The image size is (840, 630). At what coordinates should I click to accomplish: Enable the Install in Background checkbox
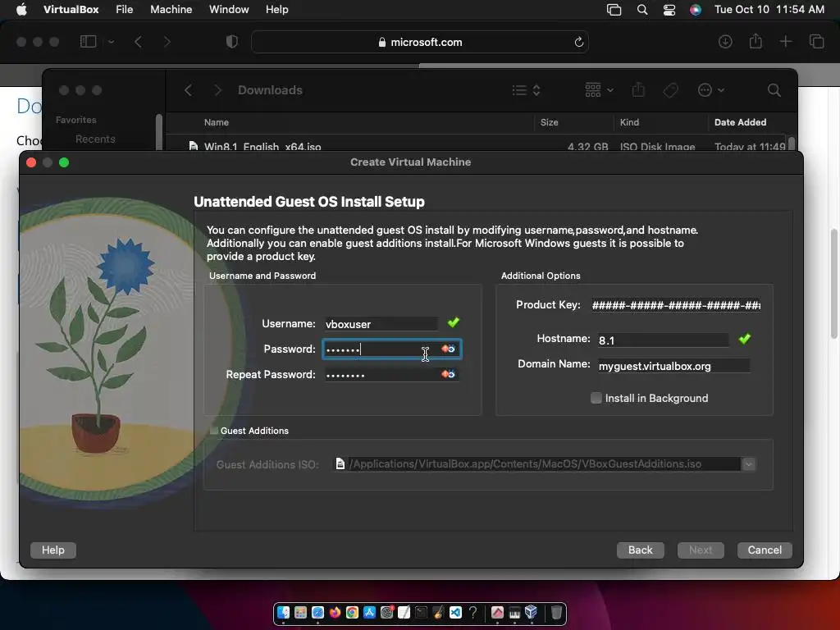[x=596, y=398]
